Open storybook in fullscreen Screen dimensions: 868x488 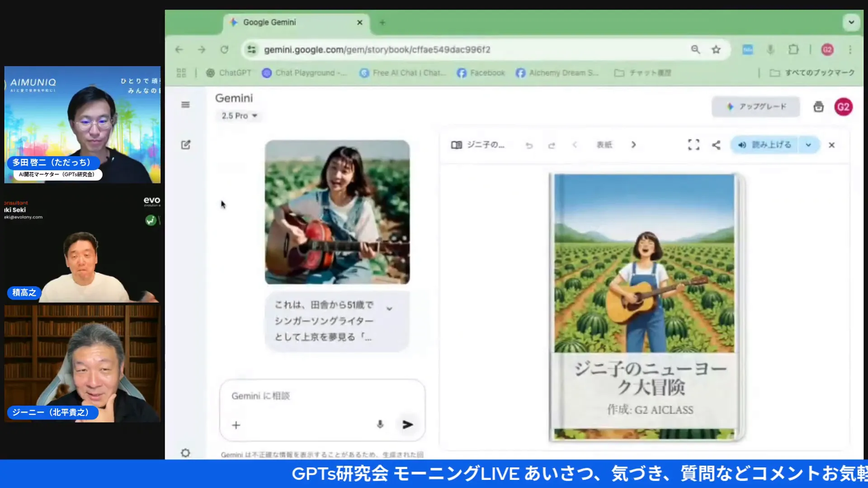693,145
